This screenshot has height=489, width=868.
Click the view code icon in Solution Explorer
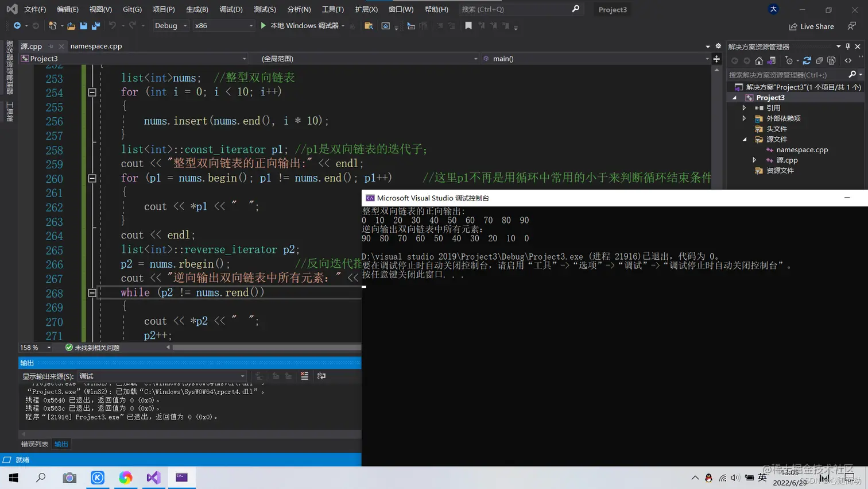pyautogui.click(x=848, y=61)
